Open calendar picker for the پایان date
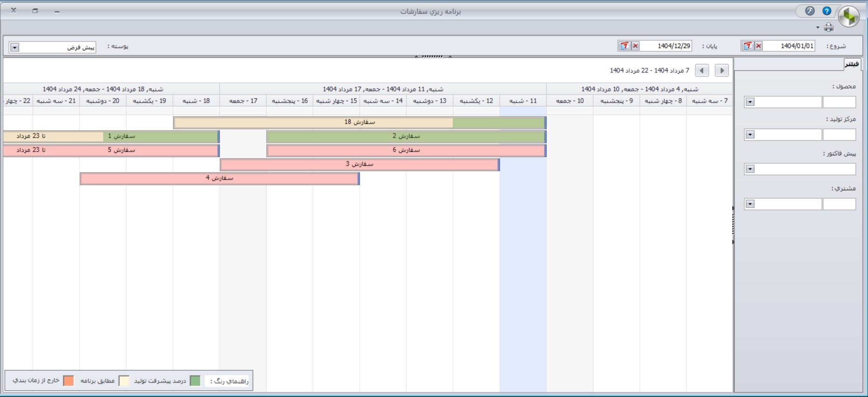 625,46
